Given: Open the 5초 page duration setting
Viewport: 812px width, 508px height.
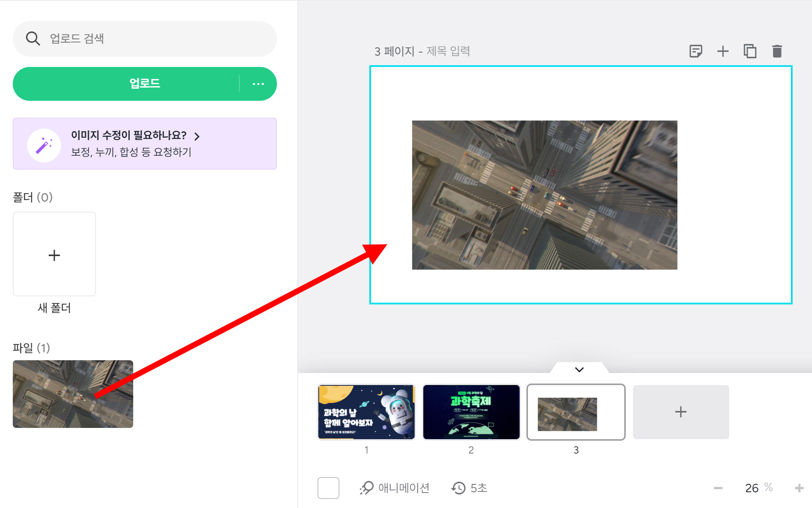Looking at the screenshot, I should (x=469, y=488).
